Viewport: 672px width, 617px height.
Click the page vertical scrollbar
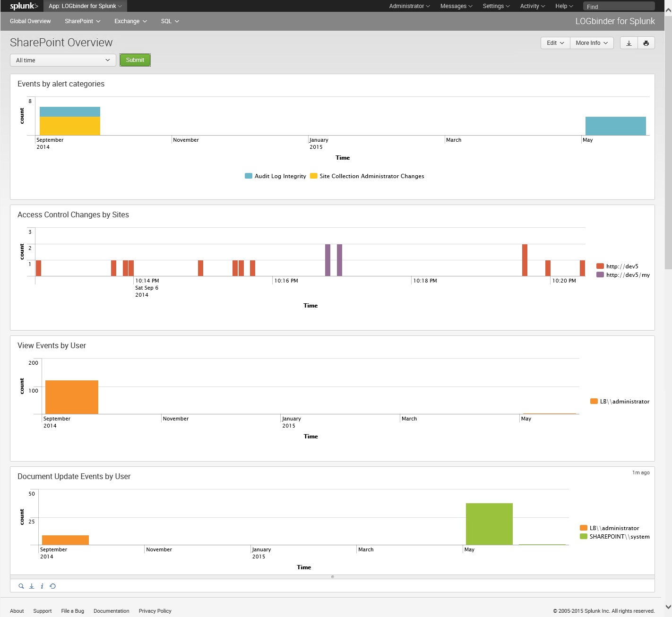coord(668,142)
